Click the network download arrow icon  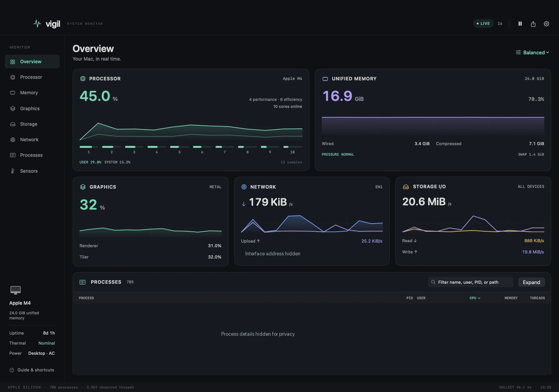click(243, 203)
